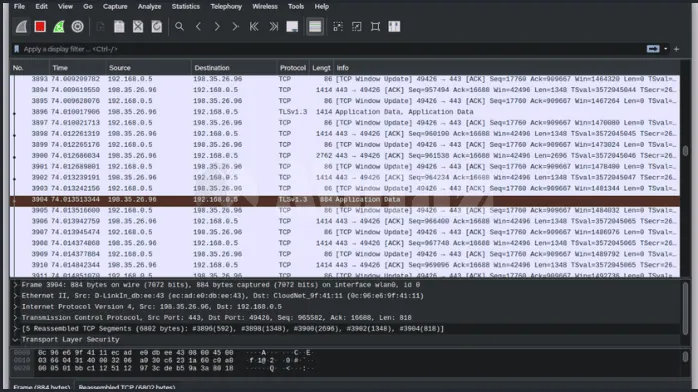Close the capture file icon

click(x=138, y=27)
